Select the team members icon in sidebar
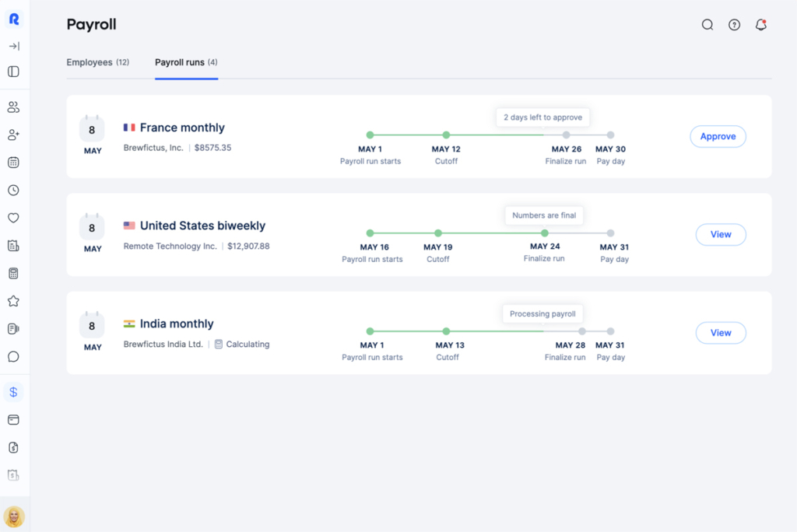The width and height of the screenshot is (797, 532). tap(13, 107)
